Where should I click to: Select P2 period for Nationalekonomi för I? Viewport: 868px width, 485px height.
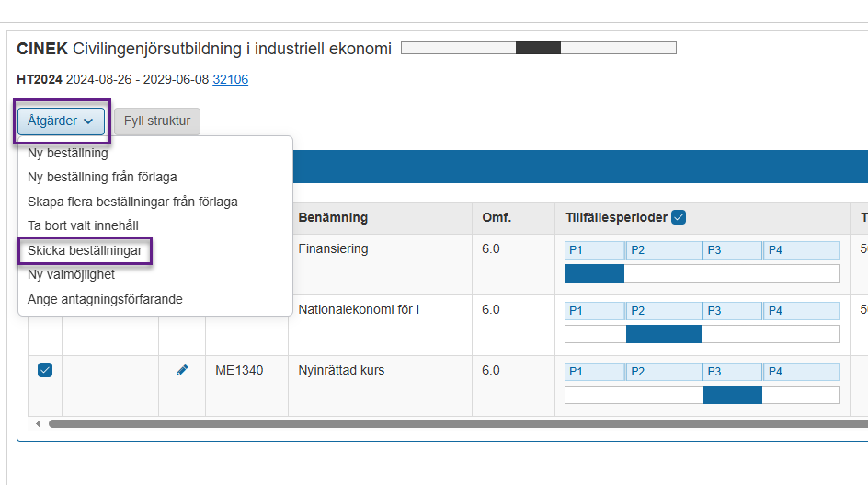pos(663,311)
